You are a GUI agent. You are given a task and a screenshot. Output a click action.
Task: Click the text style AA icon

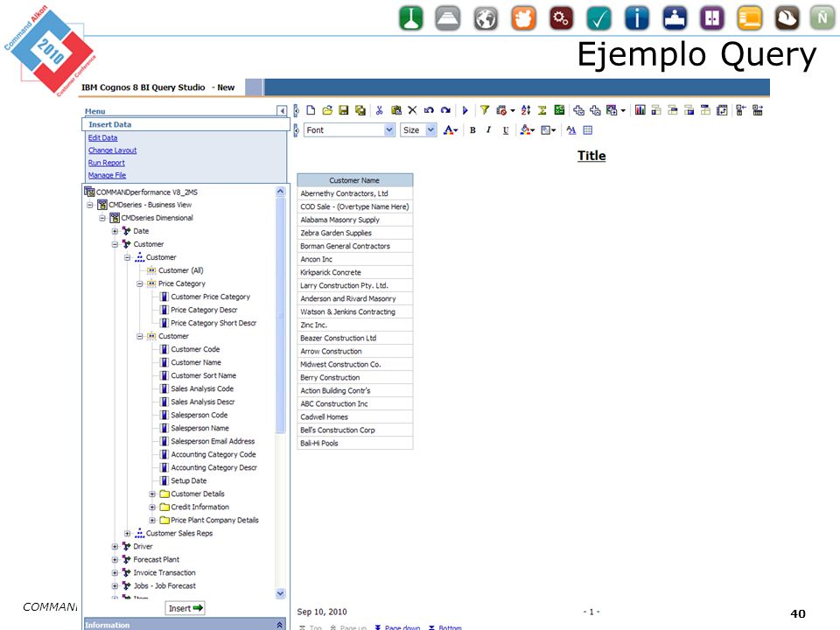pos(571,130)
